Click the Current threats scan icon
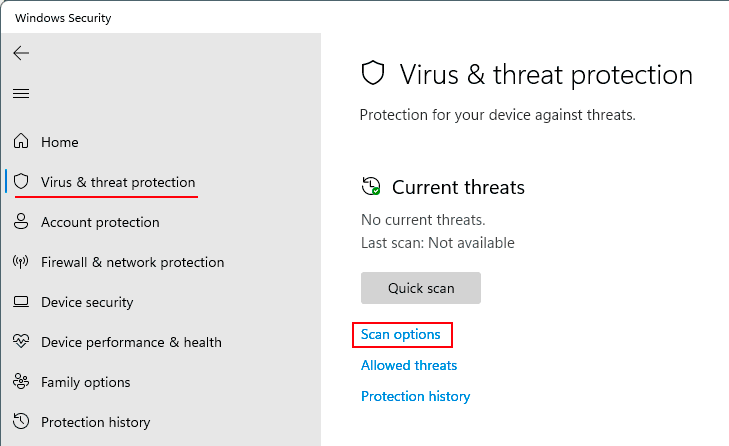The height and width of the screenshot is (446, 729). click(x=371, y=186)
